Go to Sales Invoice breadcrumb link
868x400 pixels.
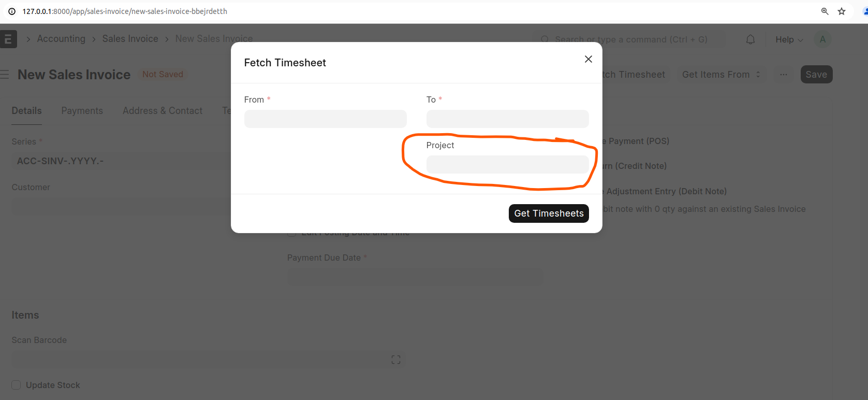coord(130,39)
